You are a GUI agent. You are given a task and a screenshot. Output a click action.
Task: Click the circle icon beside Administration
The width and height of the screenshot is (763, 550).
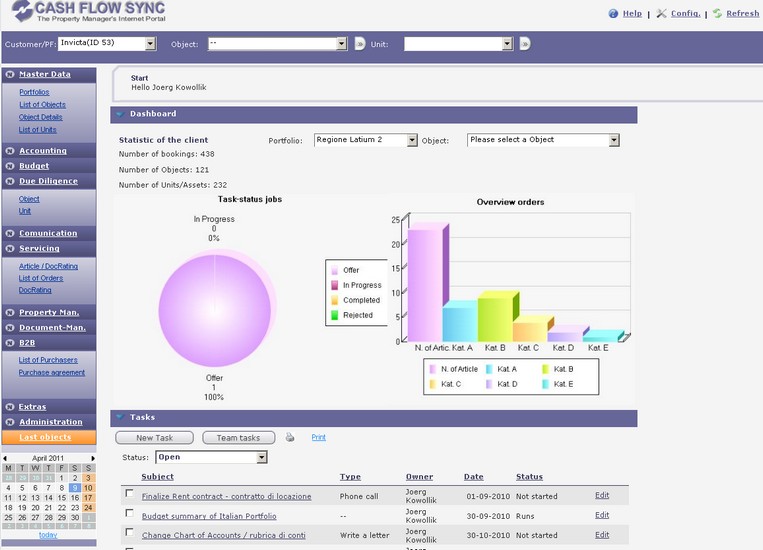(x=10, y=422)
